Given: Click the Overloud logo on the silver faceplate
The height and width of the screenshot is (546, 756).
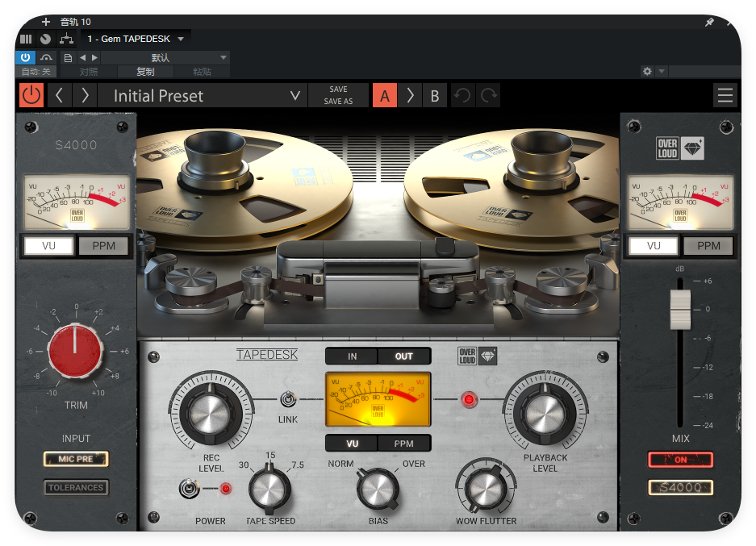Looking at the screenshot, I should [476, 356].
